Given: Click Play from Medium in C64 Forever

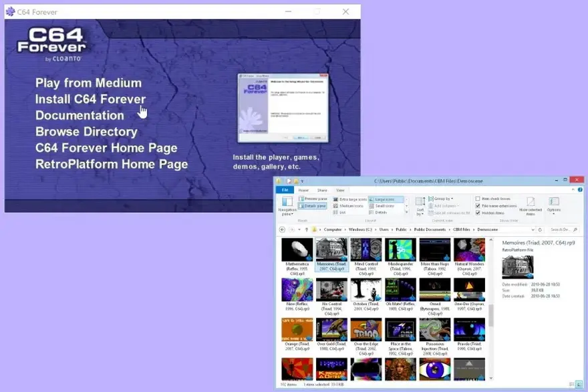Looking at the screenshot, I should coord(88,83).
